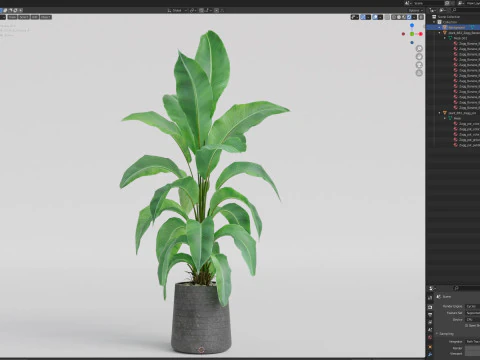Open the Select menu in viewport header
480x360 pixels.
(23, 17)
